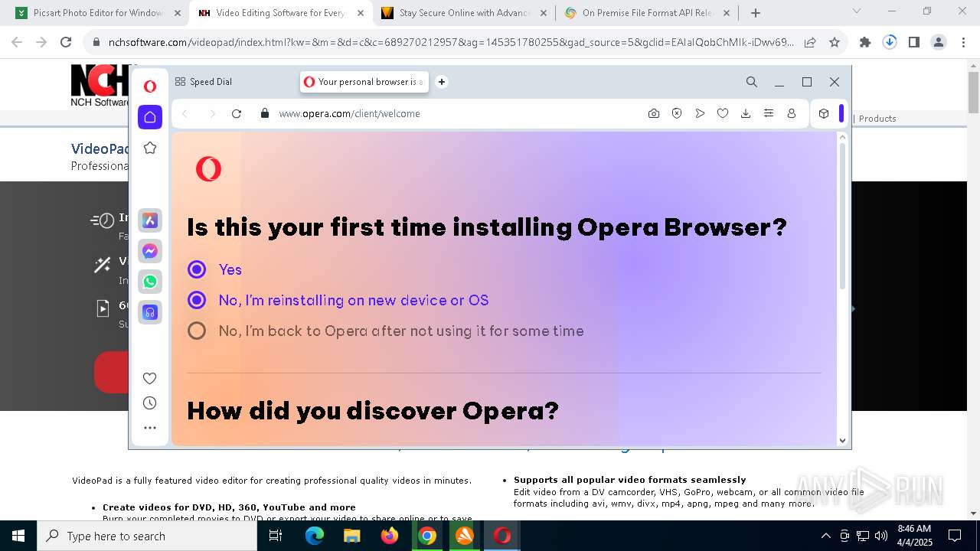The height and width of the screenshot is (551, 980).
Task: Search tabs with Opera magnifier icon
Action: pos(752,82)
